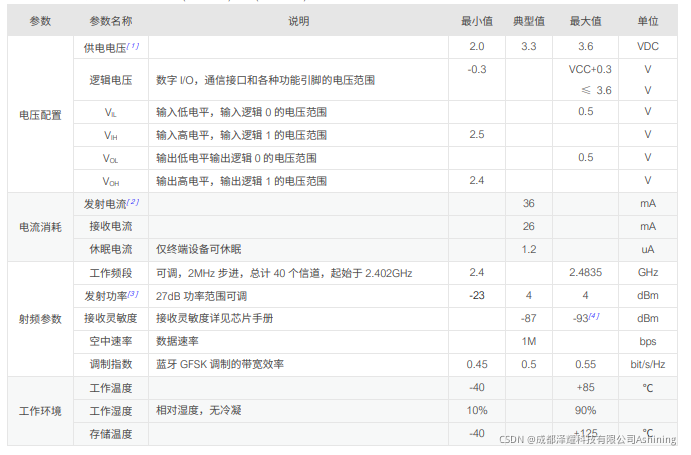Screen dimensions: 691x455
Task: Open footnote [4] beside the -93 value
Action: click(x=594, y=316)
